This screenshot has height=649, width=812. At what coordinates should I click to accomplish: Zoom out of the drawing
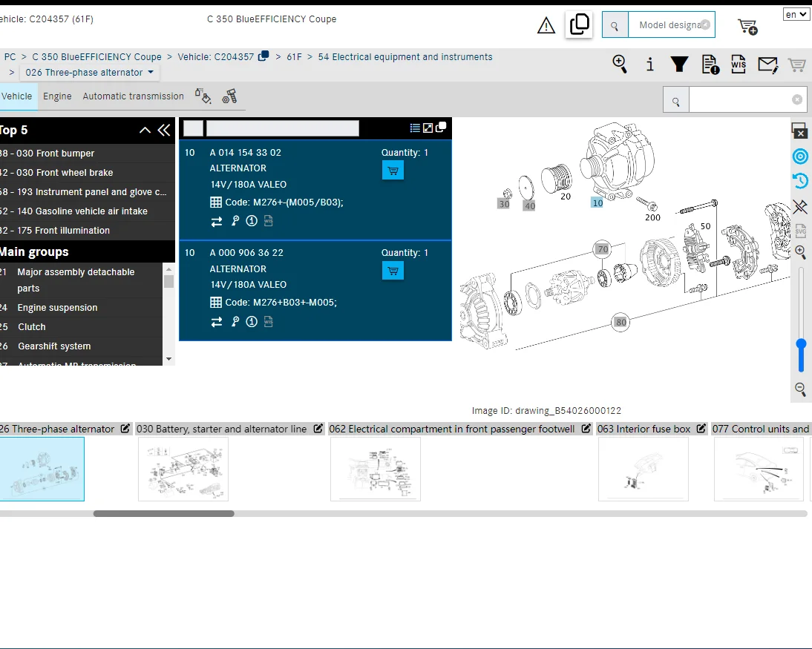click(801, 389)
